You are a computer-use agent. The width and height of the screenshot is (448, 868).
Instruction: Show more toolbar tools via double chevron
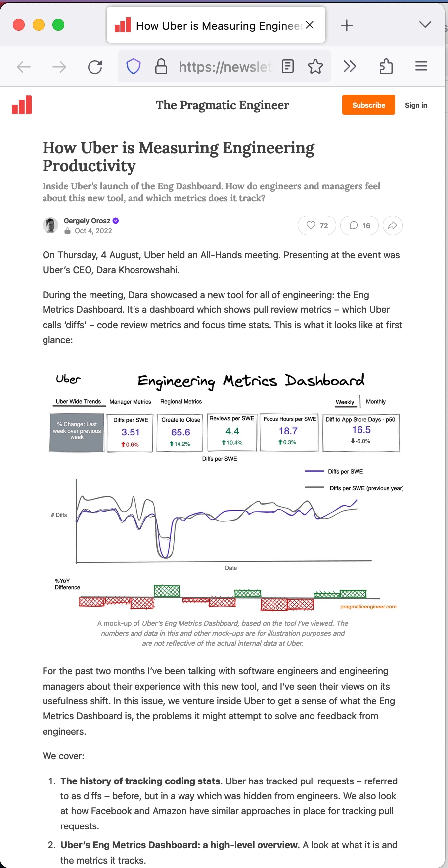pos(350,66)
